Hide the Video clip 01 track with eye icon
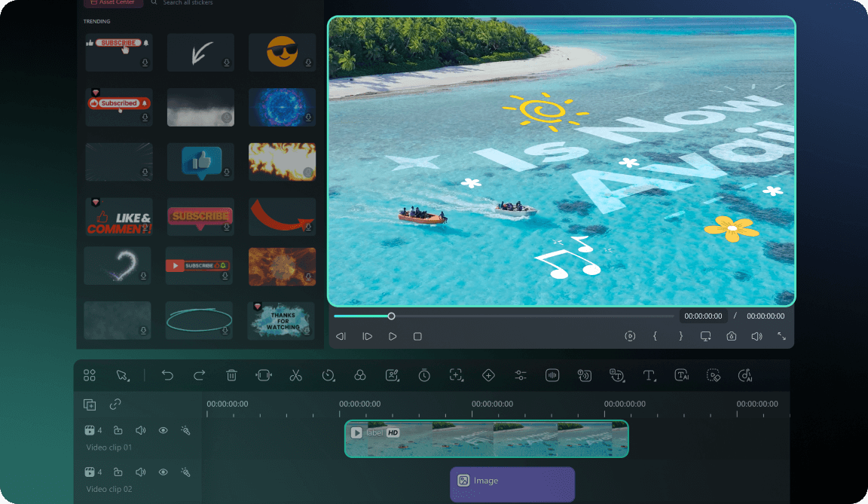 pos(163,430)
